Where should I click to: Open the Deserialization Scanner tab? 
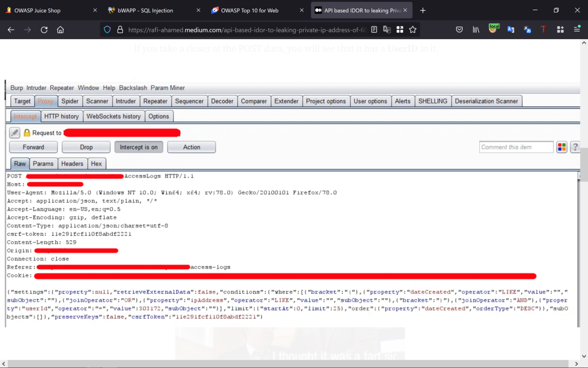coord(487,101)
